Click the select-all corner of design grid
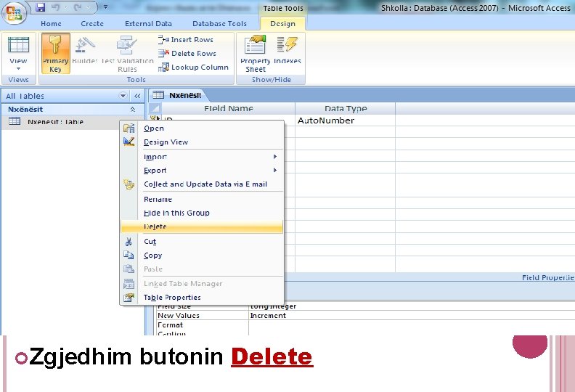Image resolution: width=575 pixels, height=392 pixels. click(155, 109)
